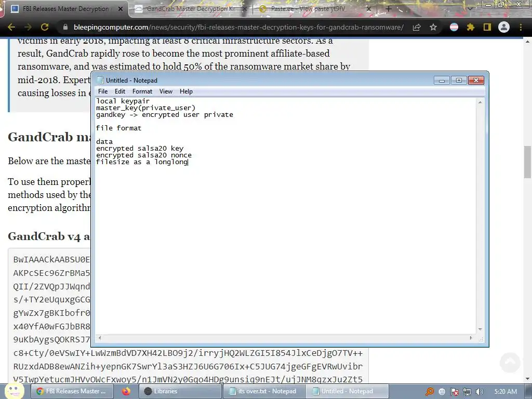Click the 'file format' line in Notepad
The image size is (532, 399).
coord(118,128)
